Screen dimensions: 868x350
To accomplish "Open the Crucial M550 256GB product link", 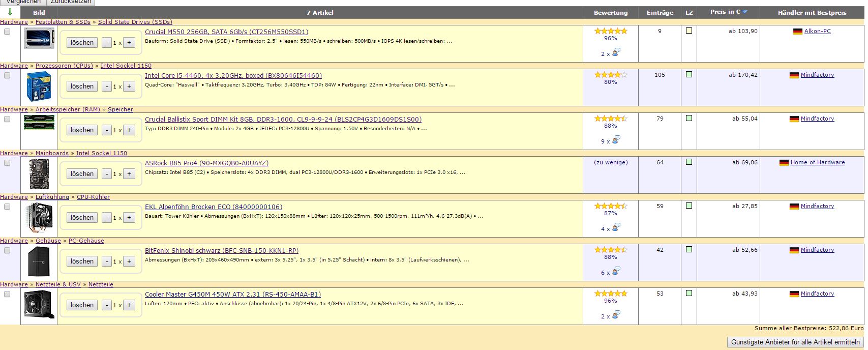I will coord(226,32).
